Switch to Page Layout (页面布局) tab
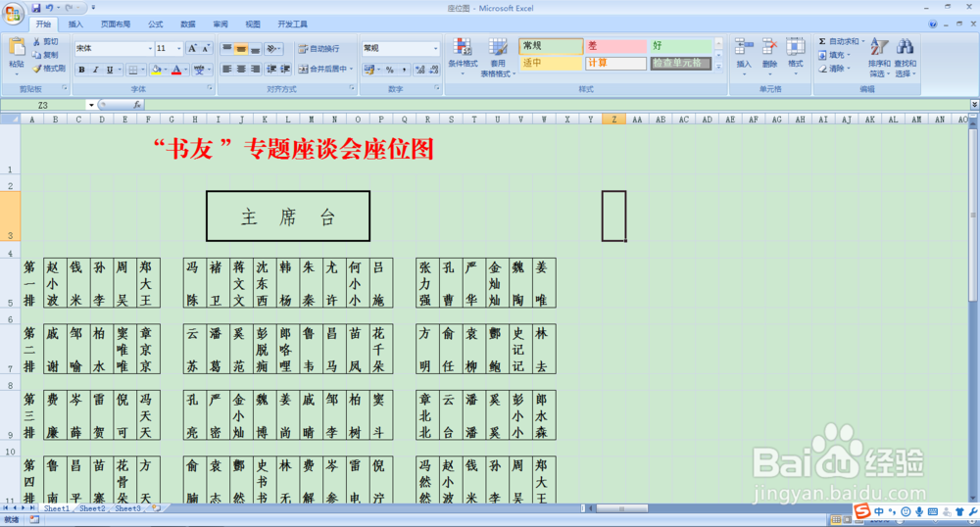The height and width of the screenshot is (527, 980). tap(116, 24)
